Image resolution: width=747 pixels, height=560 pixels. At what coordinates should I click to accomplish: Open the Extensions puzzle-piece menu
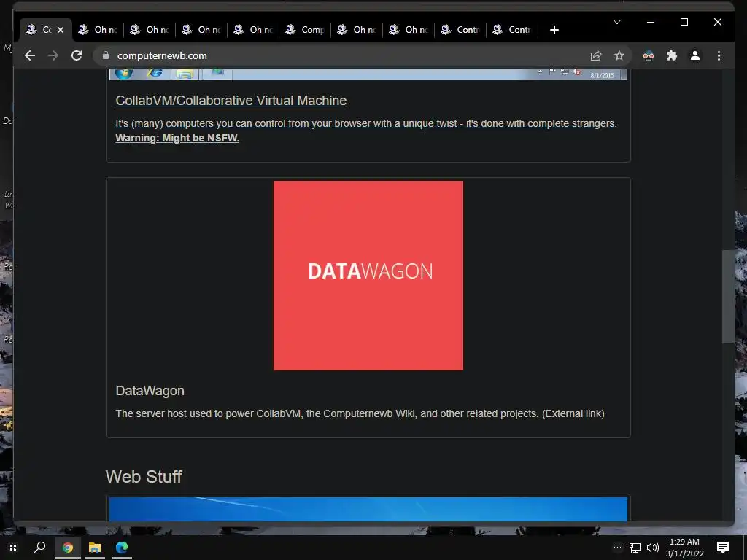click(672, 55)
